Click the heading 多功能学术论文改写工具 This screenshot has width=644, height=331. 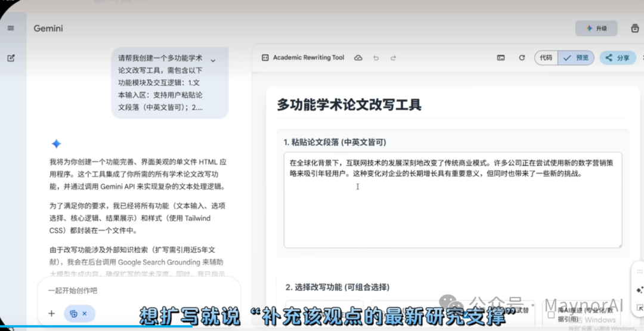pyautogui.click(x=349, y=104)
